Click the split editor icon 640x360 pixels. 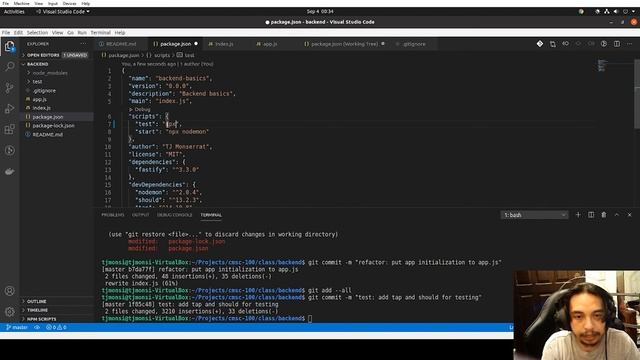point(617,44)
